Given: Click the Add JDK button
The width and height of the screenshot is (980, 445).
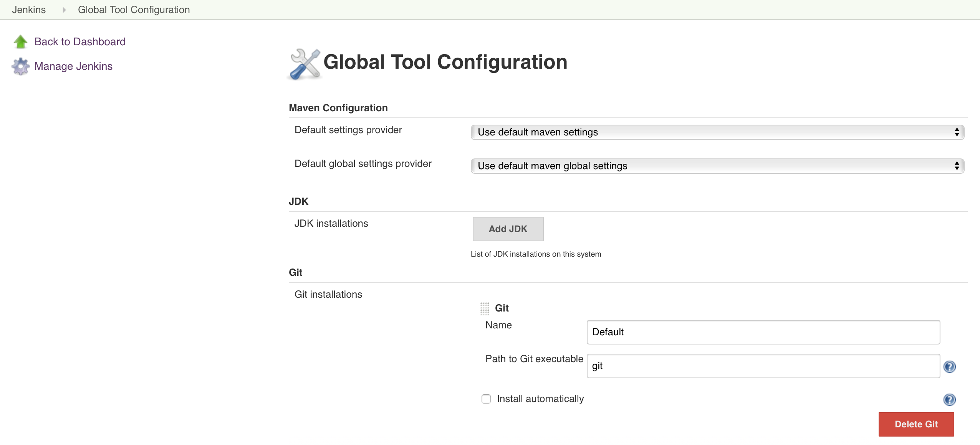Looking at the screenshot, I should coord(508,228).
